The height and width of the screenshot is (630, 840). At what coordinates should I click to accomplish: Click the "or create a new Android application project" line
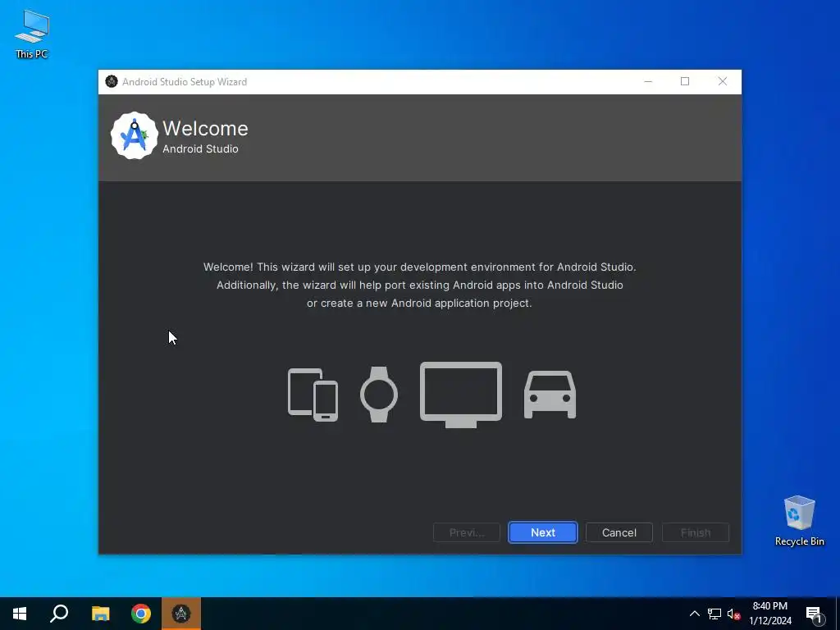pos(419,304)
